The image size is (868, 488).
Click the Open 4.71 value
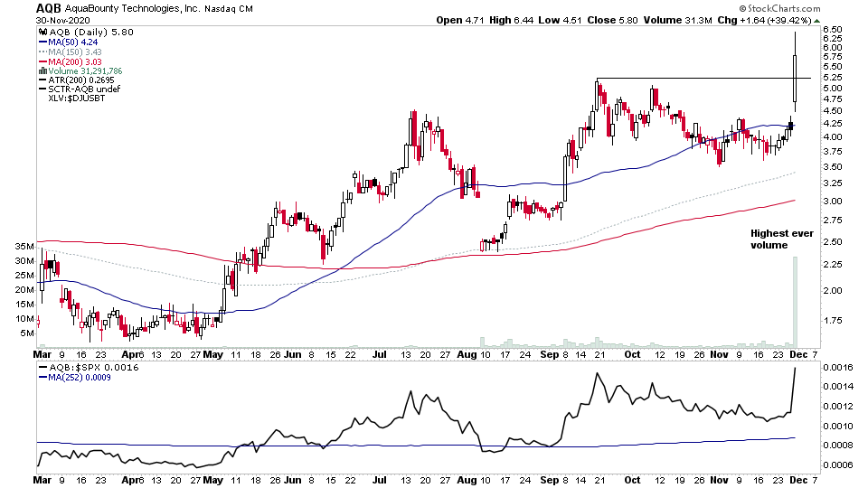(460, 20)
